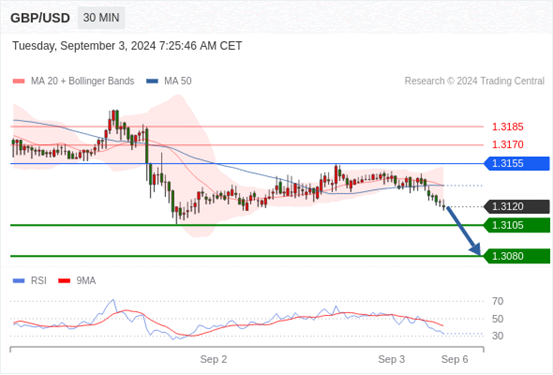Screen dimensions: 553x375
Task: Click the 9MA red legend swatch
Action: click(64, 281)
